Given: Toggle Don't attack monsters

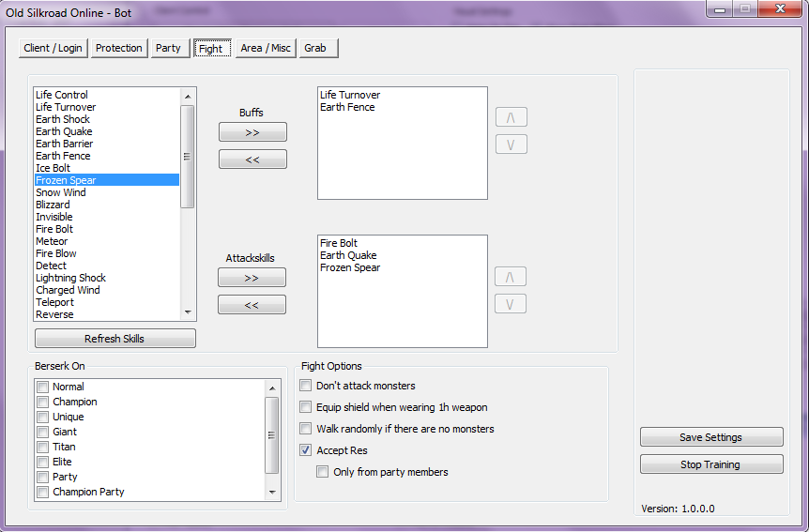Looking at the screenshot, I should pos(305,386).
